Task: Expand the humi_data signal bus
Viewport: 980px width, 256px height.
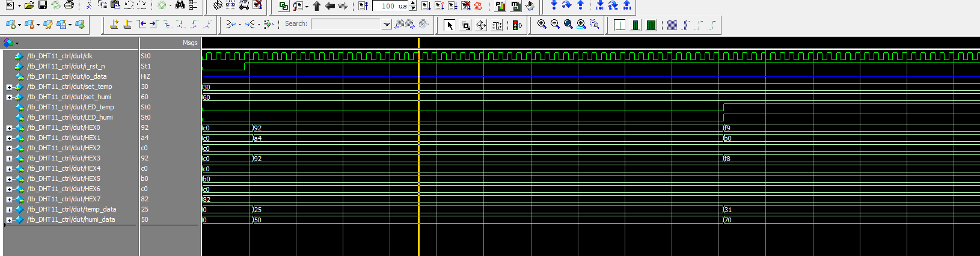Action: pos(9,220)
